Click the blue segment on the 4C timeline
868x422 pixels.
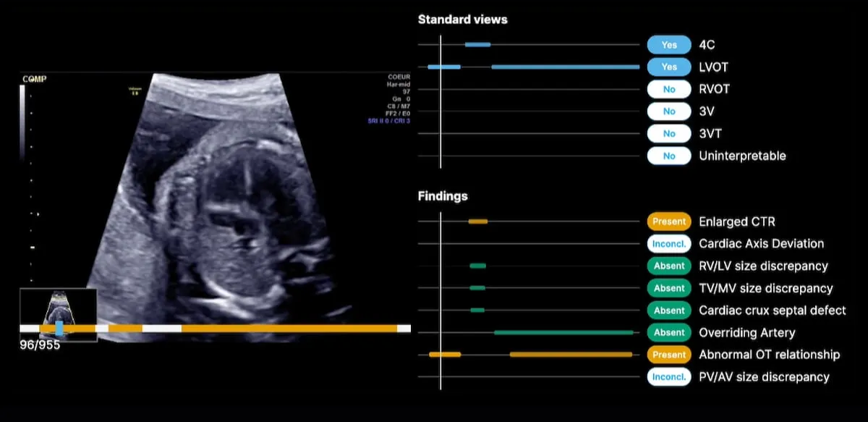pos(477,45)
